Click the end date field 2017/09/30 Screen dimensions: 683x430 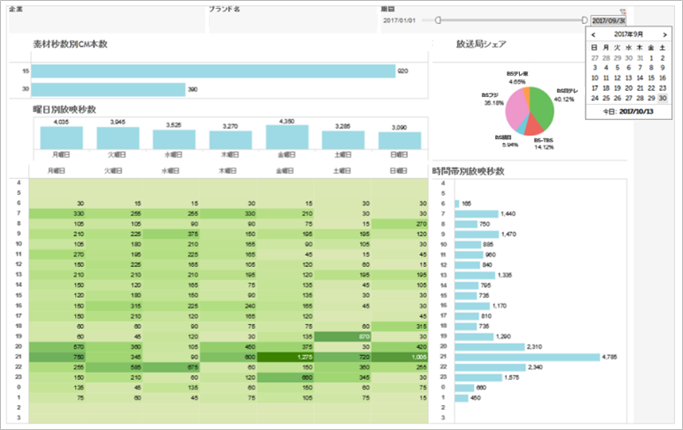[608, 20]
